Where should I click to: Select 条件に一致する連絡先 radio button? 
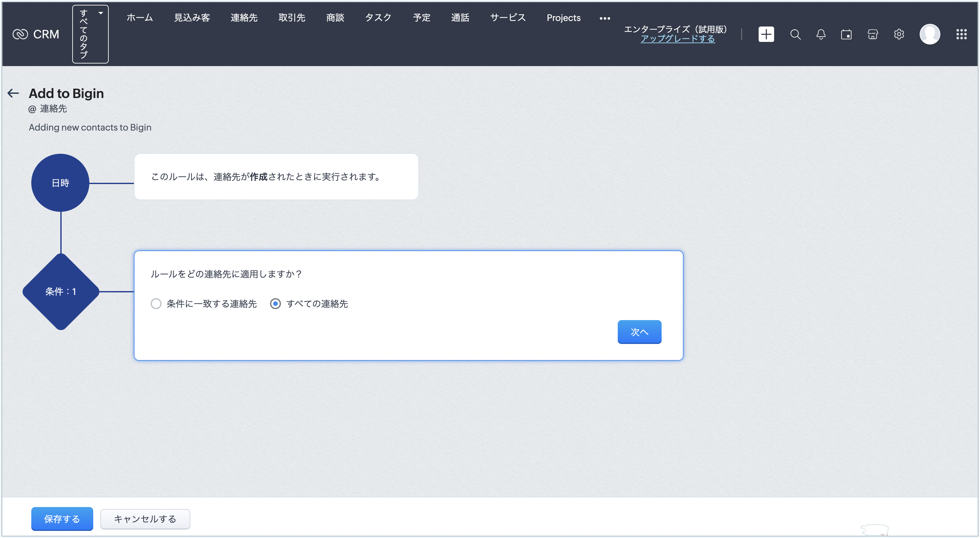click(156, 303)
